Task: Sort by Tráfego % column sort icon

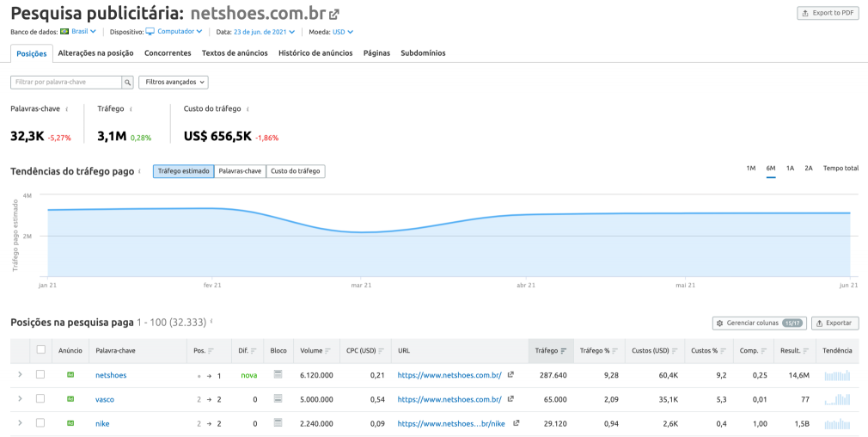Action: pos(615,351)
